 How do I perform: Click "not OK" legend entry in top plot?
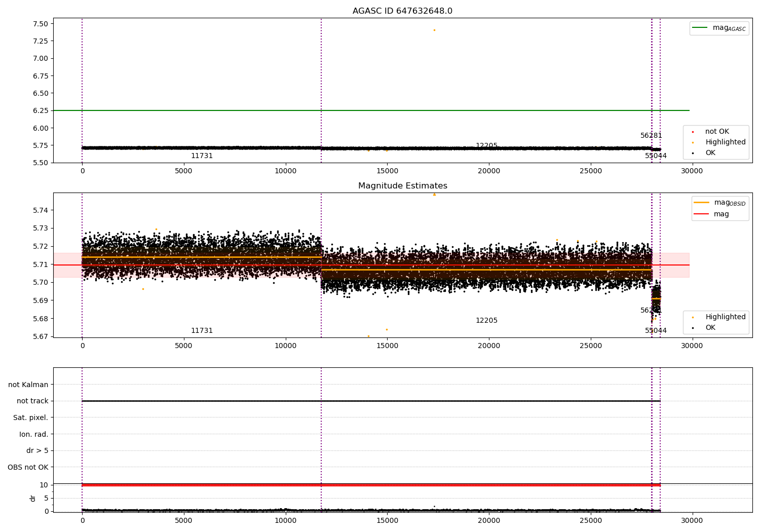[x=717, y=132]
